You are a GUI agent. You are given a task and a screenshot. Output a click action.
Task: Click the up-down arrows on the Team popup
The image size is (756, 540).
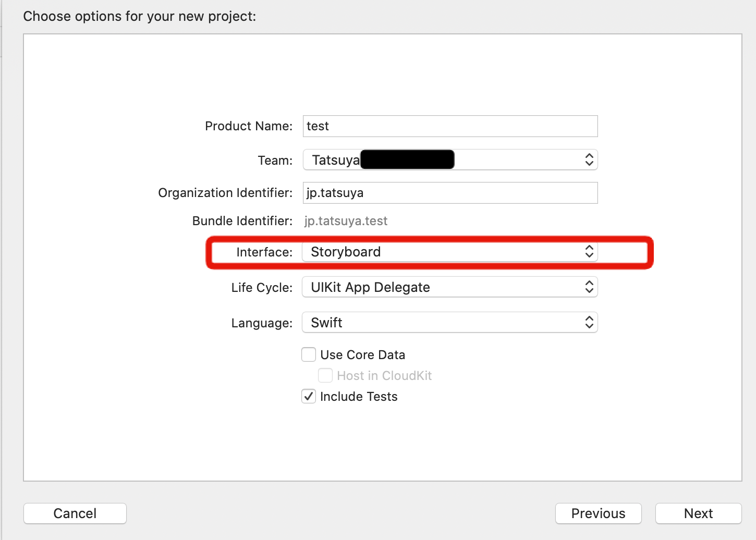tap(589, 160)
